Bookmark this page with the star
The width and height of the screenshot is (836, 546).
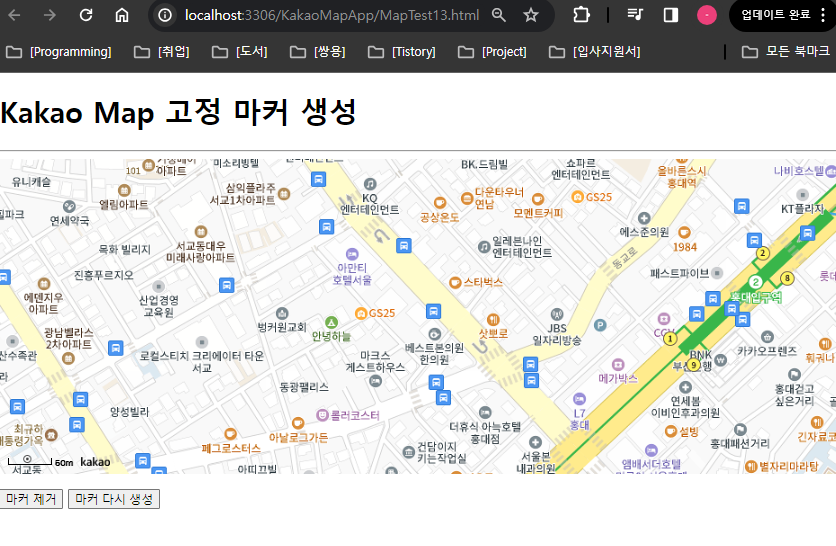click(x=530, y=15)
